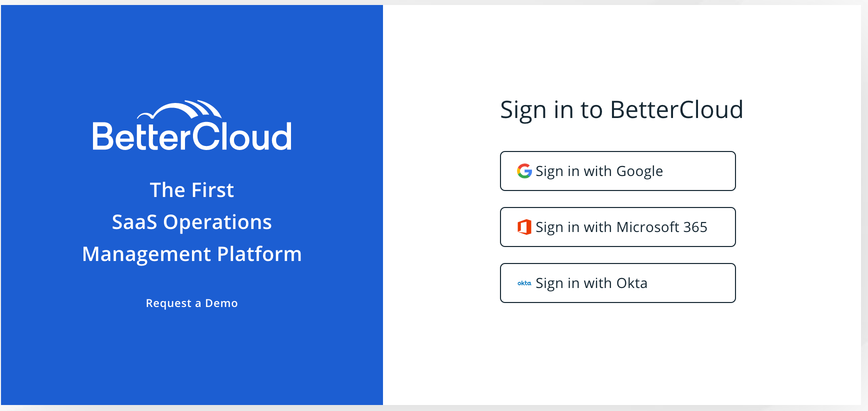This screenshot has width=868, height=411.
Task: Click the cloud graphic above BetterCloud text
Action: point(180,108)
